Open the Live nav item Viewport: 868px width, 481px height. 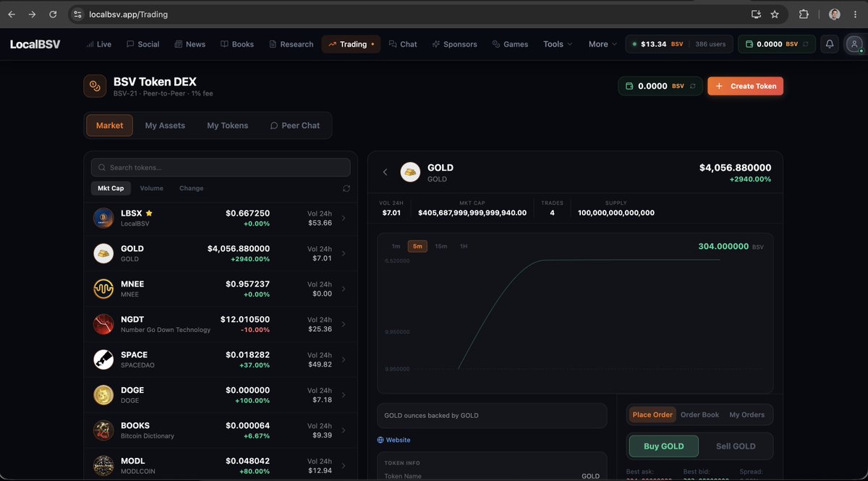tap(98, 44)
